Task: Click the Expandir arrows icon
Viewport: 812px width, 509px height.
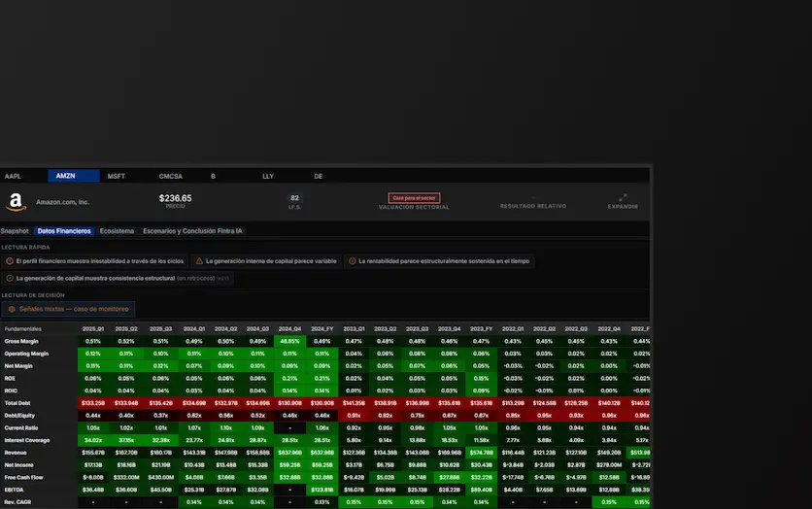Action: coord(623,197)
